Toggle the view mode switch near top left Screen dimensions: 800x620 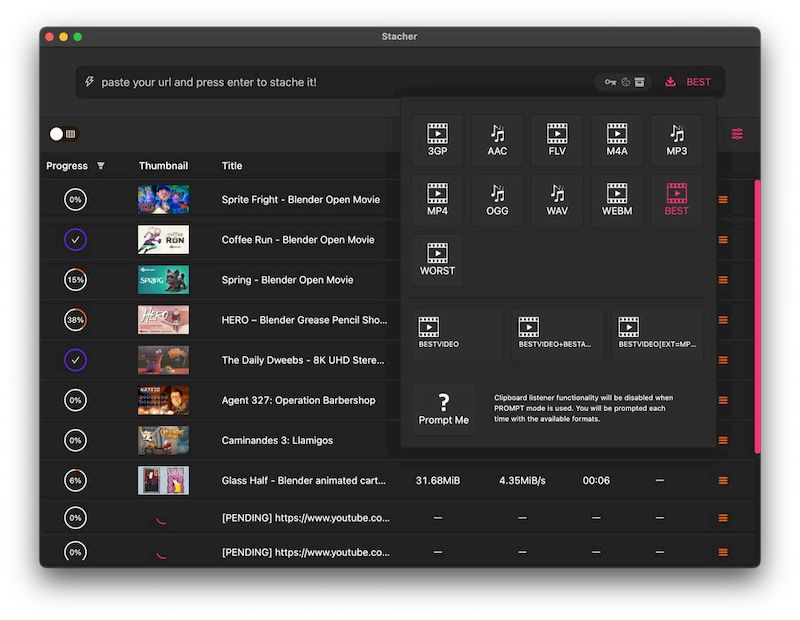point(57,133)
